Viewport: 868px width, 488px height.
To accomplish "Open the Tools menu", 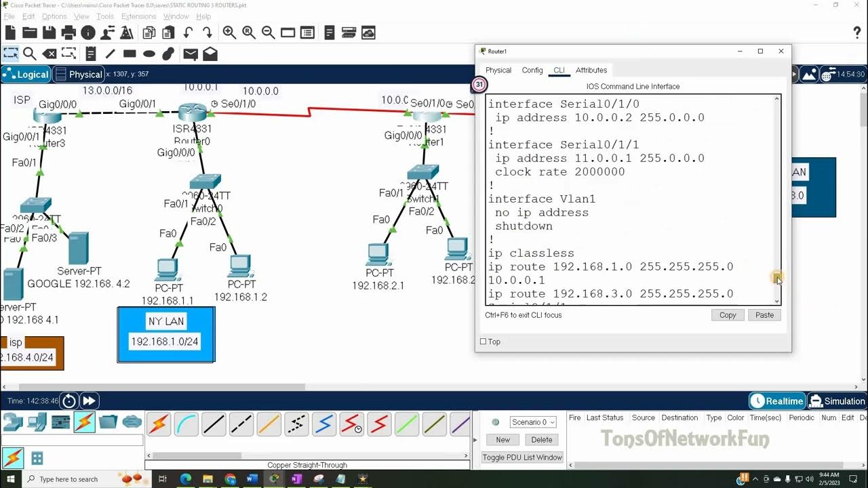I will [x=105, y=16].
